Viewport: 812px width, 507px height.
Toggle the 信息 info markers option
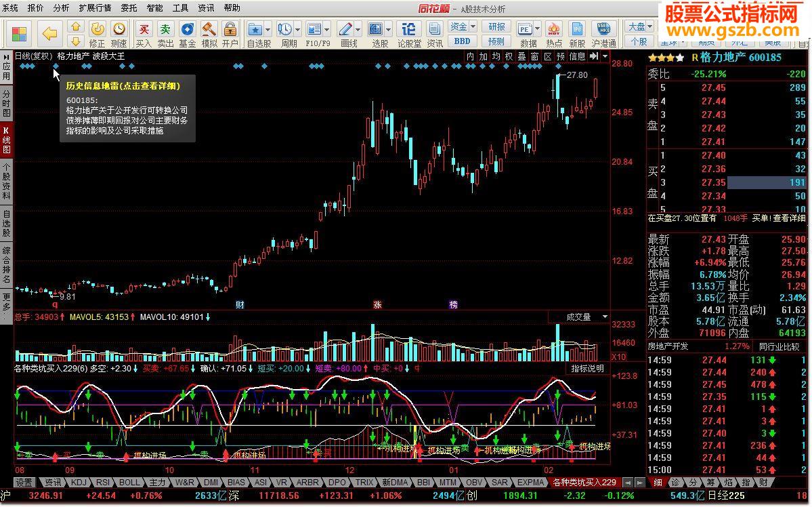coord(578,56)
